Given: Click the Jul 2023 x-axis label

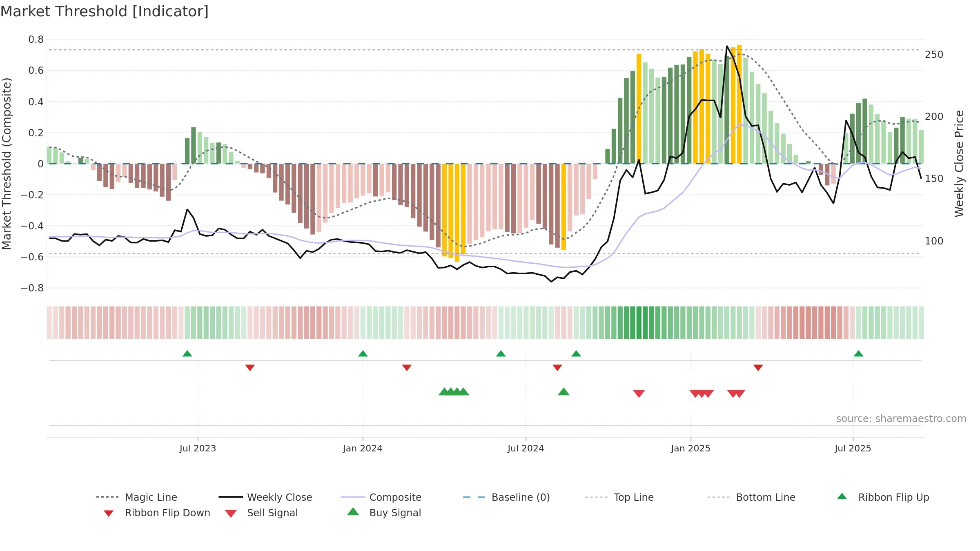Looking at the screenshot, I should 198,449.
